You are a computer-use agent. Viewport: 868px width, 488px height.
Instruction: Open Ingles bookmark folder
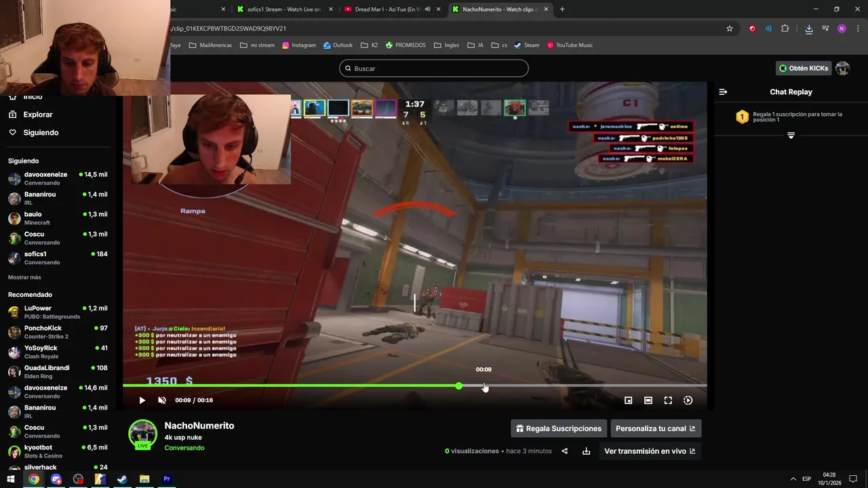446,45
